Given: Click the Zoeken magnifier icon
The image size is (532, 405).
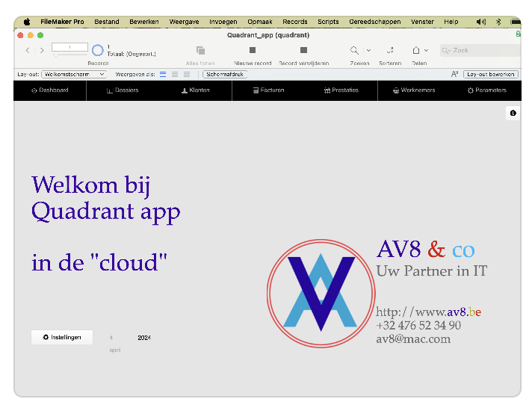Looking at the screenshot, I should [x=354, y=50].
